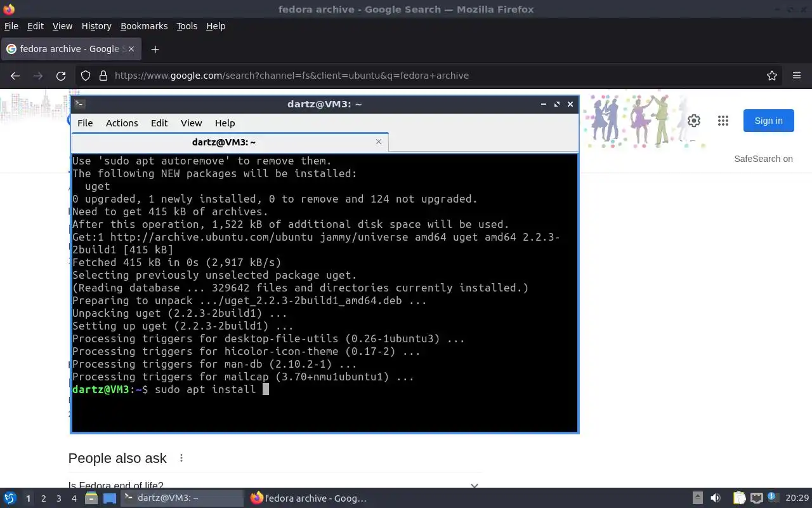Close the dartz@VM3 terminal tab
This screenshot has height=508, width=812.
click(x=379, y=142)
